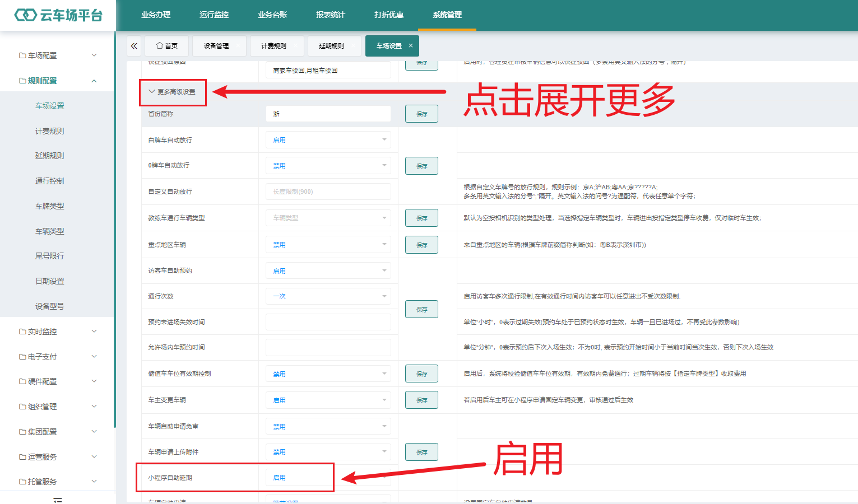Click 保存 for the visitor 通行次数 group
Viewport: 858px width, 504px height.
[x=421, y=309]
